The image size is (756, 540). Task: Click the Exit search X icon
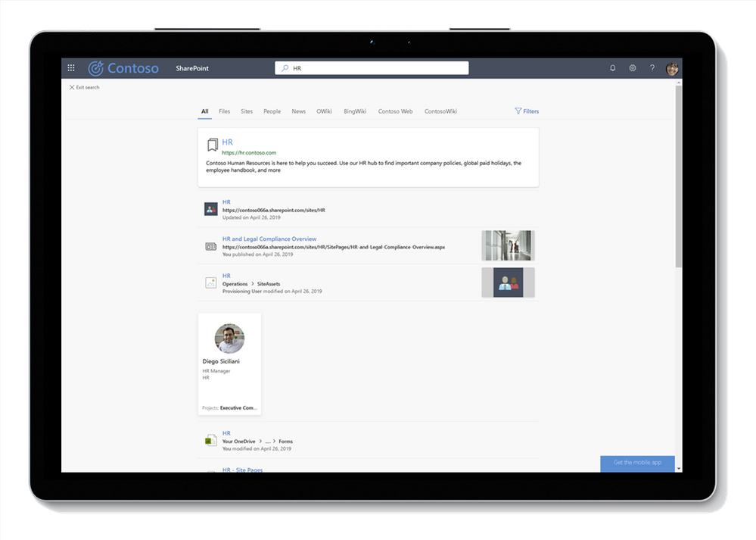point(72,87)
